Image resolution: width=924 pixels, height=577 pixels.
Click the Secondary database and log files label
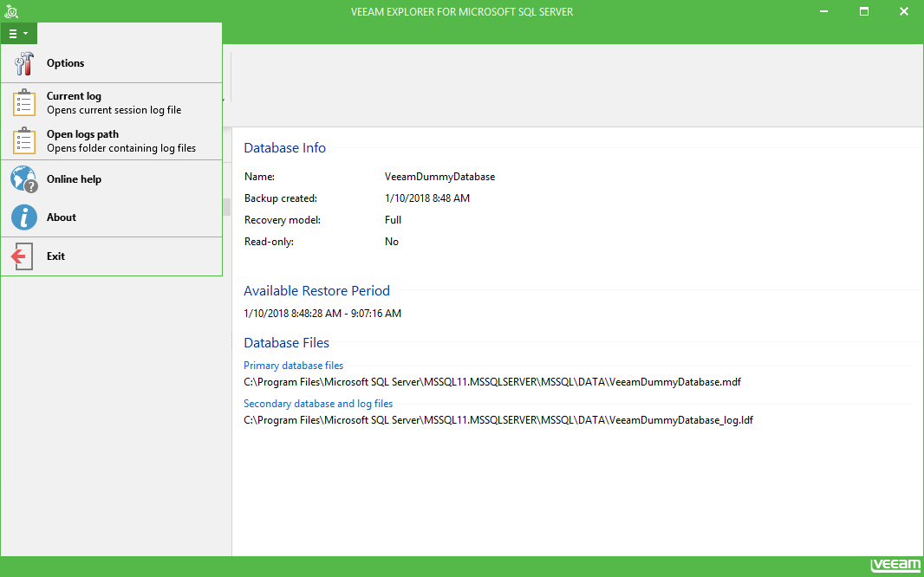(318, 404)
